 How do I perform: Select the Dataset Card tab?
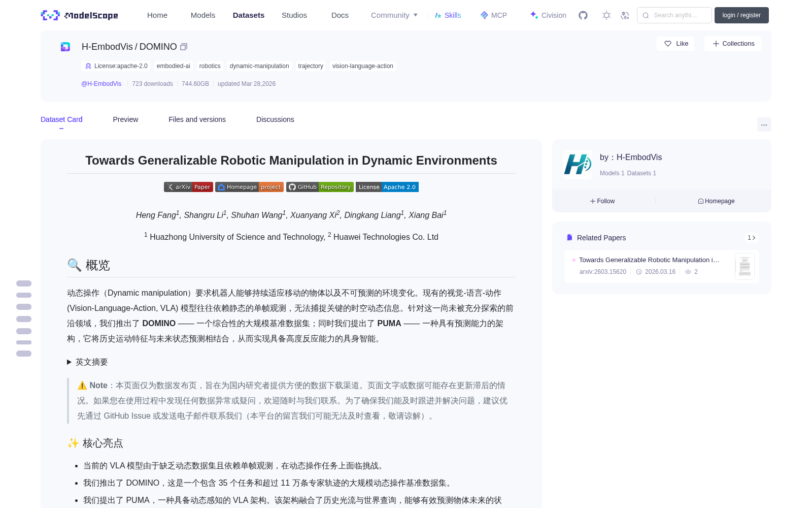tap(61, 119)
